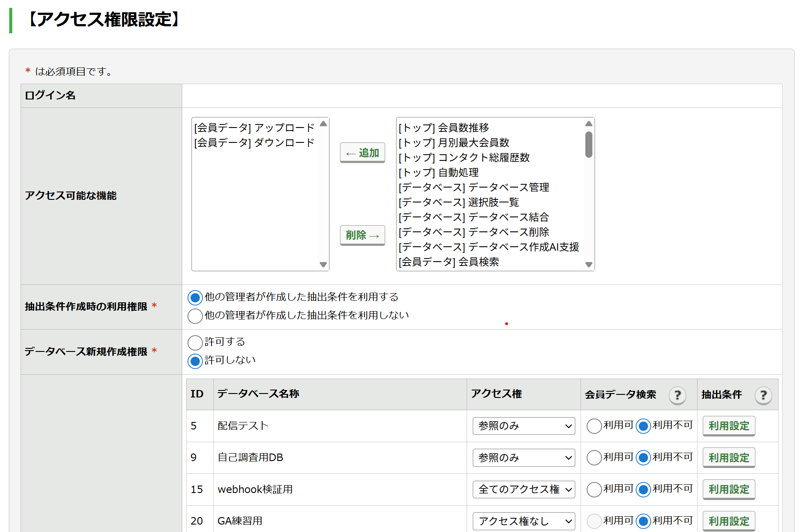Click the GA練習用 database name

240,521
